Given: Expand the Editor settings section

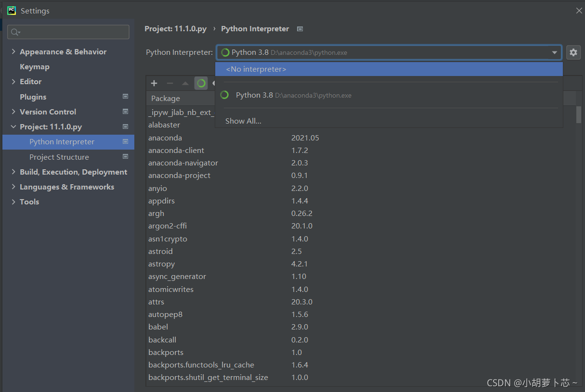Looking at the screenshot, I should pyautogui.click(x=13, y=82).
